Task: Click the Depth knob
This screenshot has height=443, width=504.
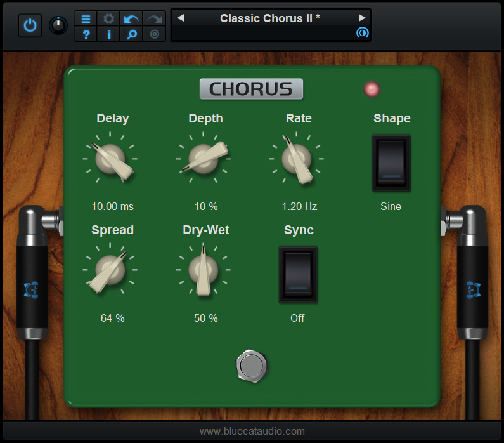Action: 203,159
